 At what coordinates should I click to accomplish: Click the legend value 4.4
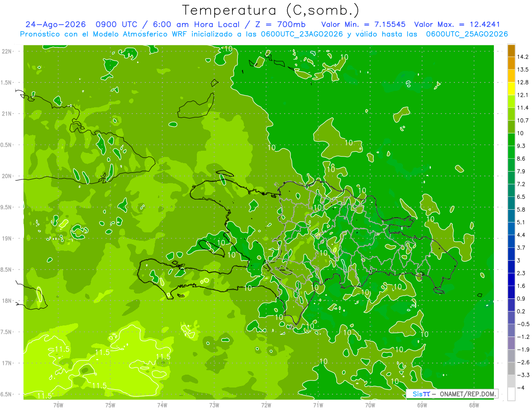coord(521,235)
